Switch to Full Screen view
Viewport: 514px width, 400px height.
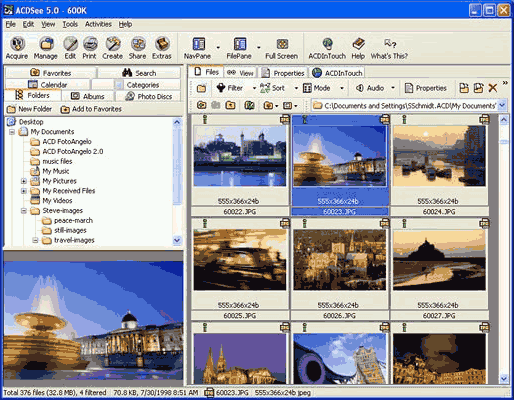click(282, 49)
